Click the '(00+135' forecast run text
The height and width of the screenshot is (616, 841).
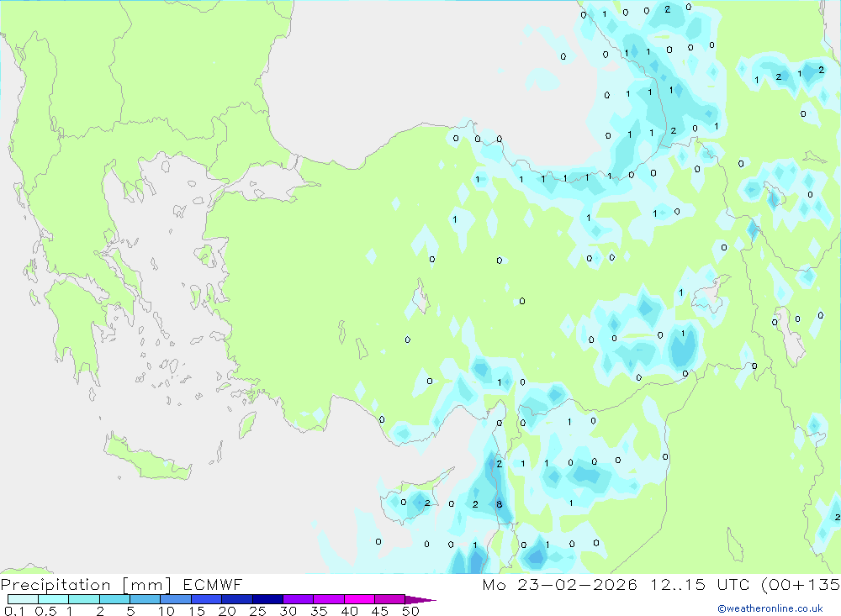pyautogui.click(x=801, y=584)
